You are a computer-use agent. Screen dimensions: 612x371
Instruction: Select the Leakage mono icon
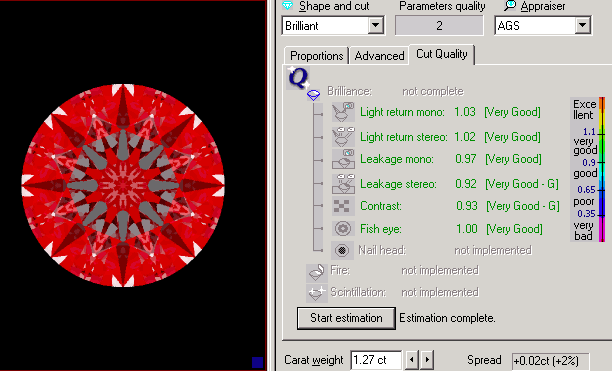343,159
